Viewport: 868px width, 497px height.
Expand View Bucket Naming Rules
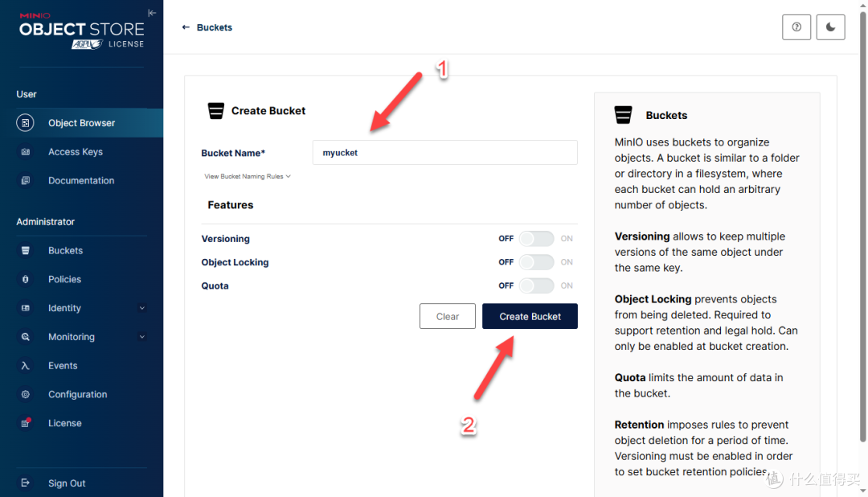248,176
